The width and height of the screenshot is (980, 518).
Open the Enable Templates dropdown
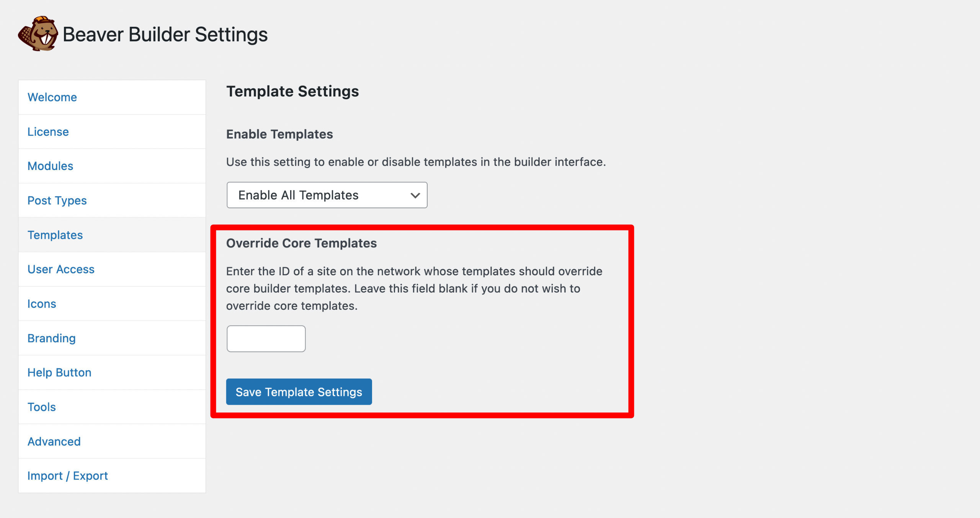point(327,195)
